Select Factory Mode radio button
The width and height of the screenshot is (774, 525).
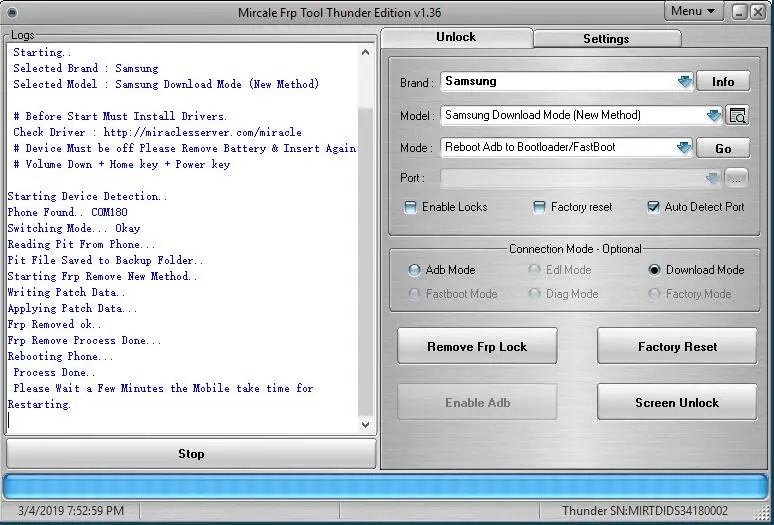[654, 294]
